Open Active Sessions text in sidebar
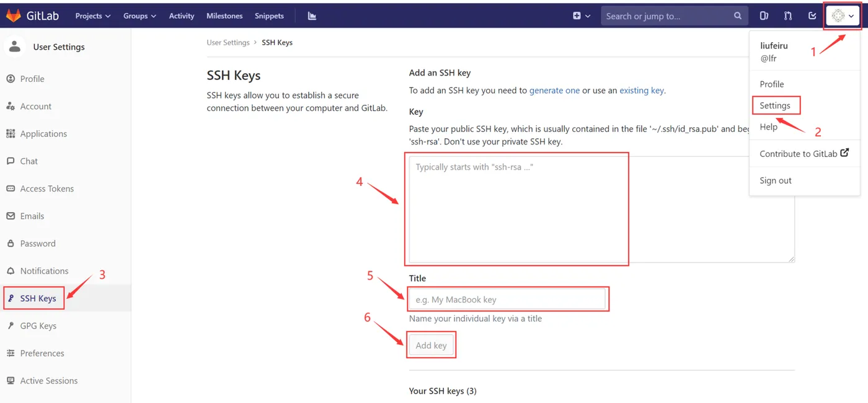This screenshot has width=868, height=403. [49, 381]
